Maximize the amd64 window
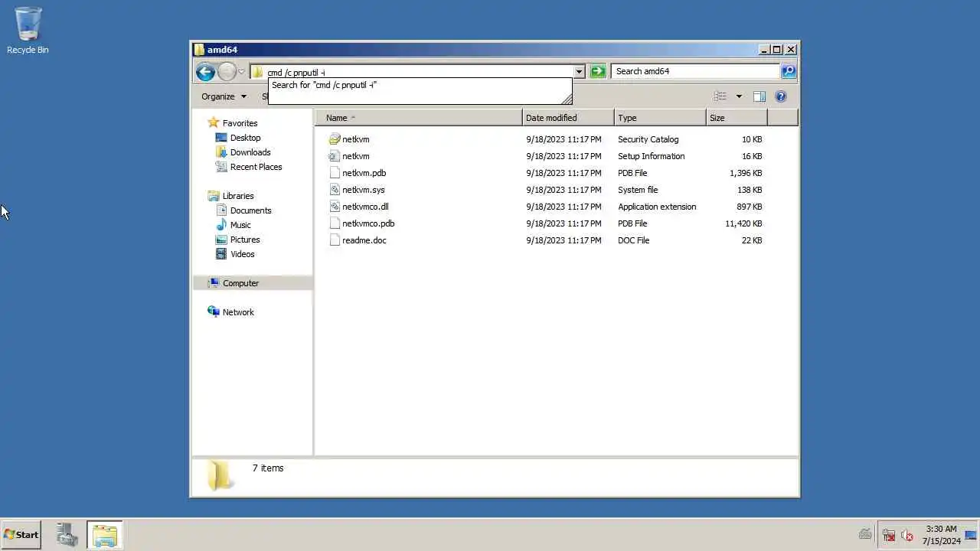The width and height of the screenshot is (980, 551). click(x=777, y=50)
